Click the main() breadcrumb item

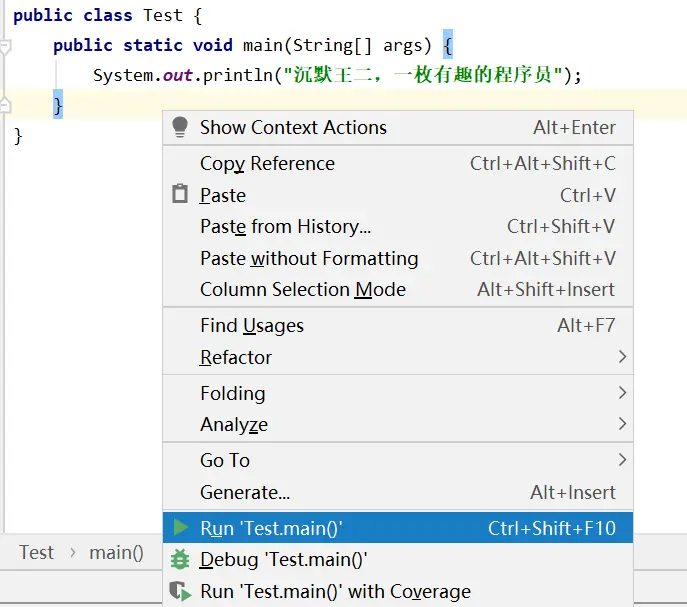pos(116,552)
